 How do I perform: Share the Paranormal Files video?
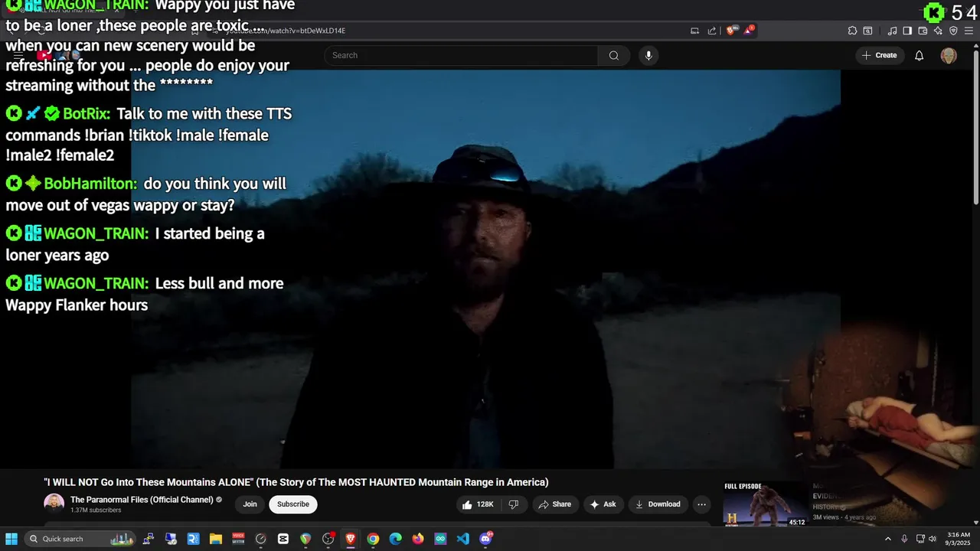[555, 504]
